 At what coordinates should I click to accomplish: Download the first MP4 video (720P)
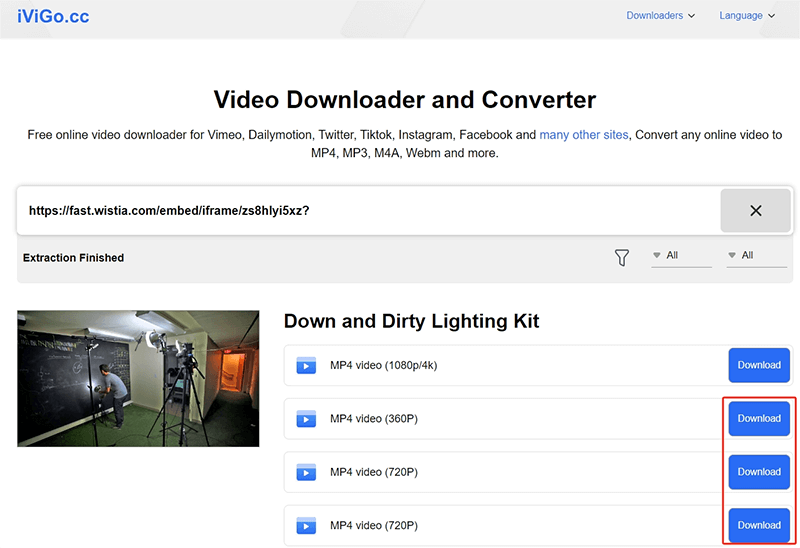click(x=759, y=472)
